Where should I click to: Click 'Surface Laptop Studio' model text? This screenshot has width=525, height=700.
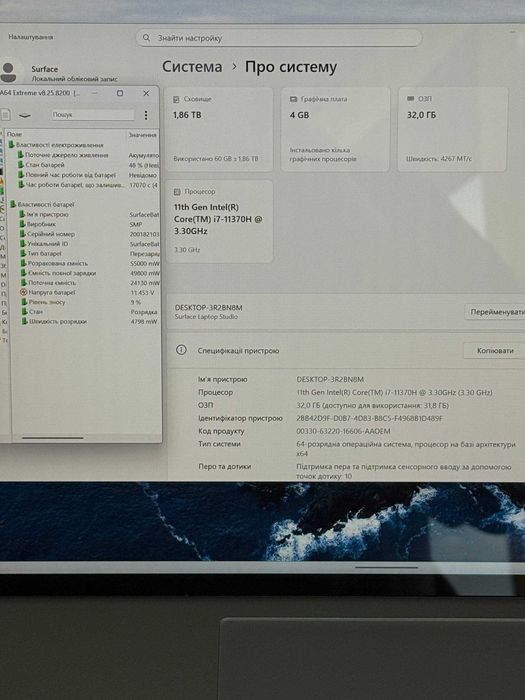[x=206, y=317]
